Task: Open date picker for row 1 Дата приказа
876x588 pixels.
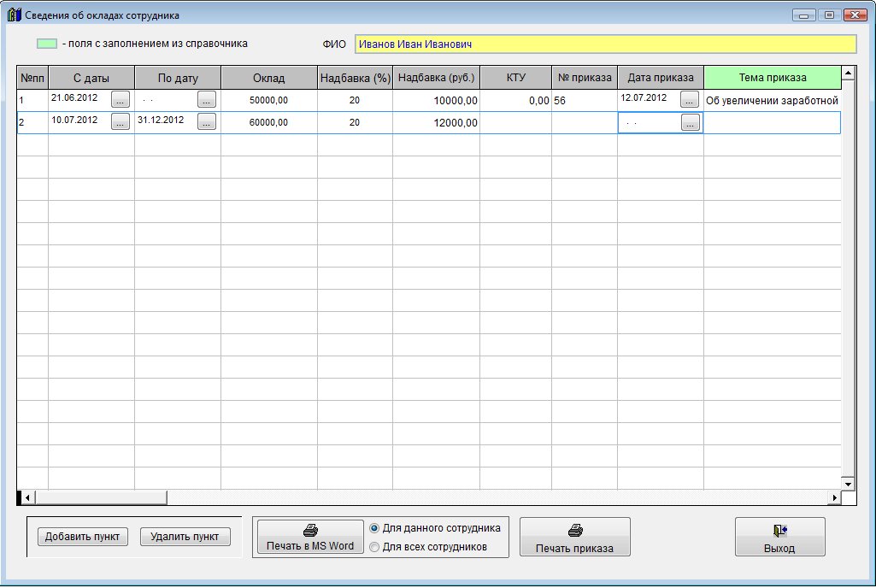Action: pyautogui.click(x=690, y=99)
